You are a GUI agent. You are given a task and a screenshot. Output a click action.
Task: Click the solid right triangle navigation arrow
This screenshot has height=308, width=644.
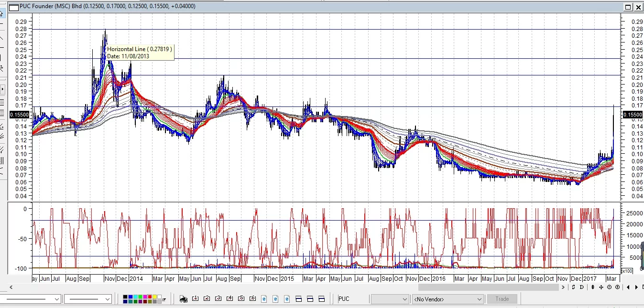coord(636,287)
